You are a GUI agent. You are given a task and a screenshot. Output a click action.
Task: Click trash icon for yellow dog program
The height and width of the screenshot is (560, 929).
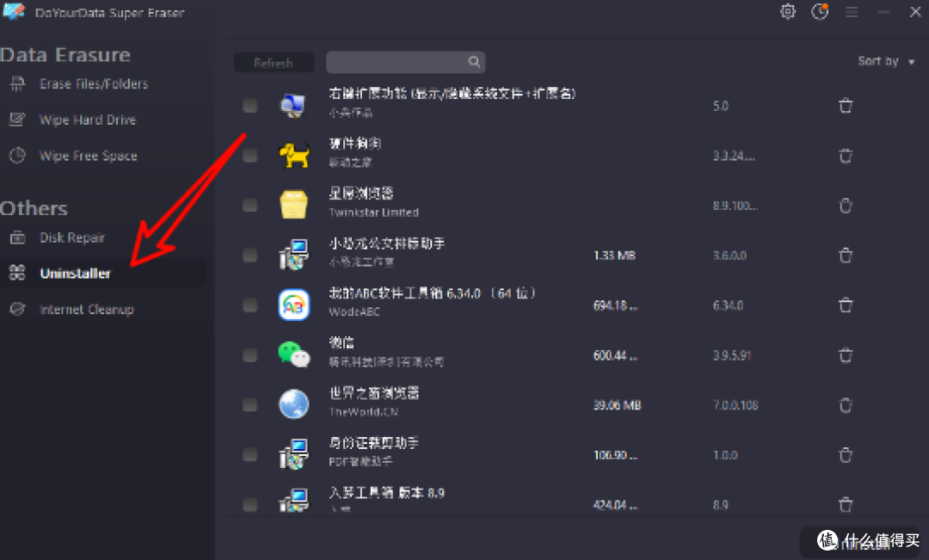(x=846, y=155)
